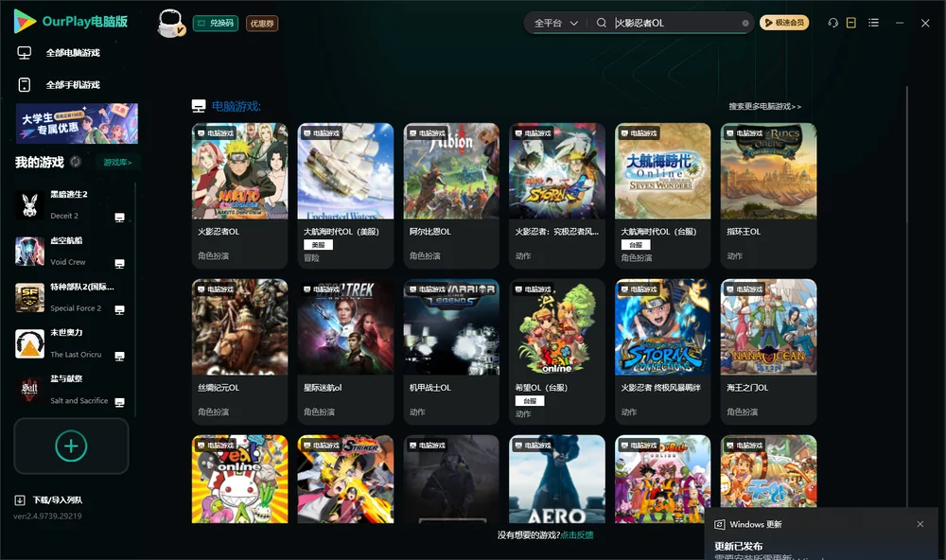Click the 兑换码 redeem code button
946x560 pixels.
point(216,23)
